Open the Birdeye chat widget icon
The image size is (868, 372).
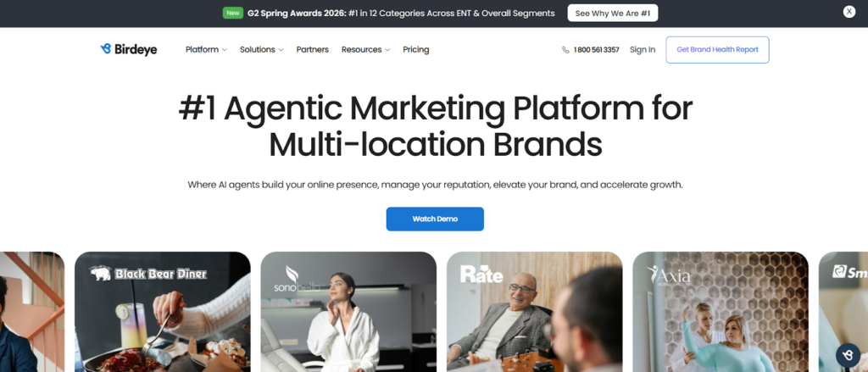pyautogui.click(x=848, y=355)
